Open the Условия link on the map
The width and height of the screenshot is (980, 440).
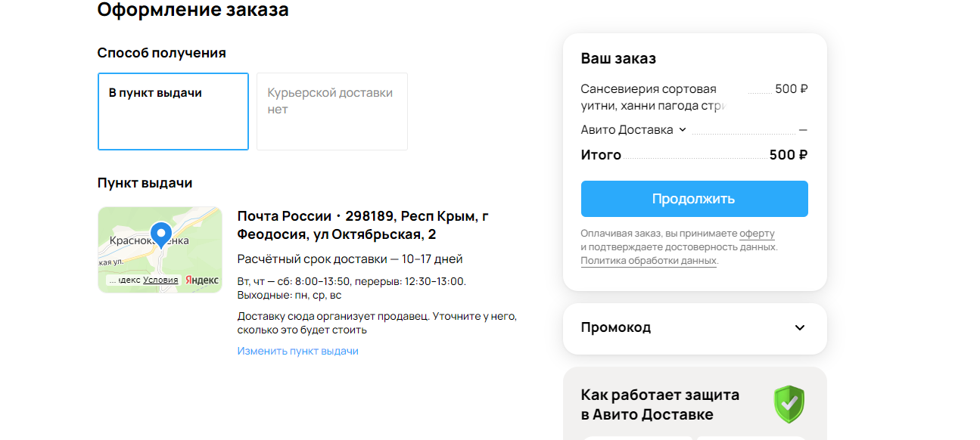[160, 280]
